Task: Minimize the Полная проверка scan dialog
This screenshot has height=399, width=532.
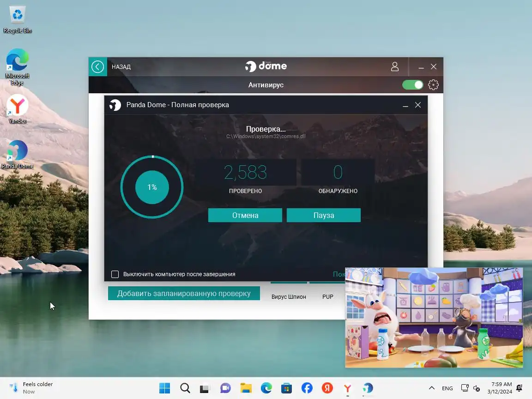Action: tap(405, 105)
